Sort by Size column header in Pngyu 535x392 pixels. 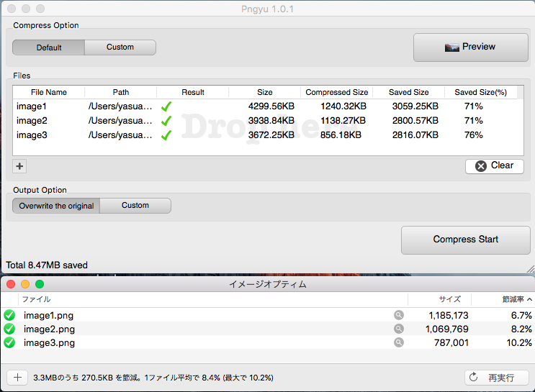click(x=265, y=92)
